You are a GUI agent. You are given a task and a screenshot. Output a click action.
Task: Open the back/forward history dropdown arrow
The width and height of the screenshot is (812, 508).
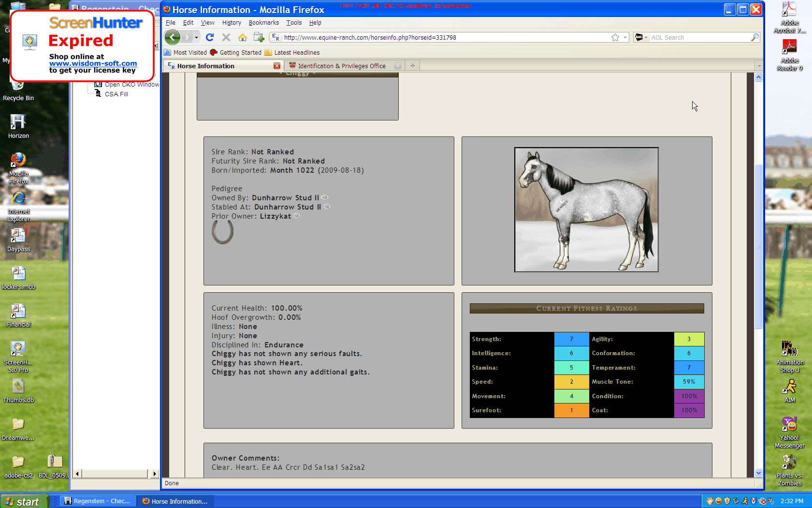tap(196, 37)
